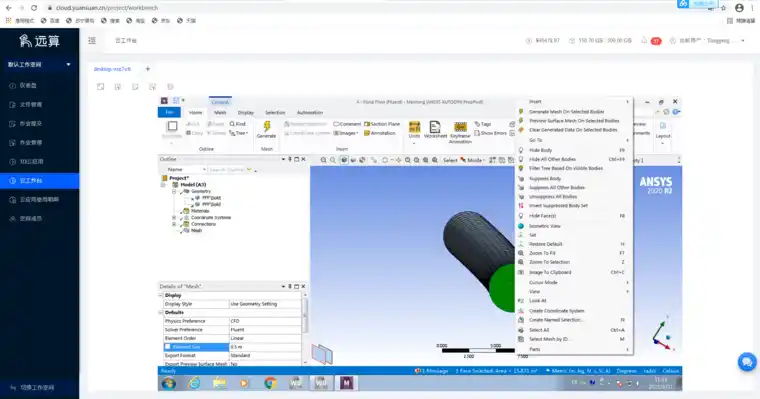This screenshot has height=399, width=760.
Task: Open the Mode dropdown in graphics toolbar
Action: [475, 160]
